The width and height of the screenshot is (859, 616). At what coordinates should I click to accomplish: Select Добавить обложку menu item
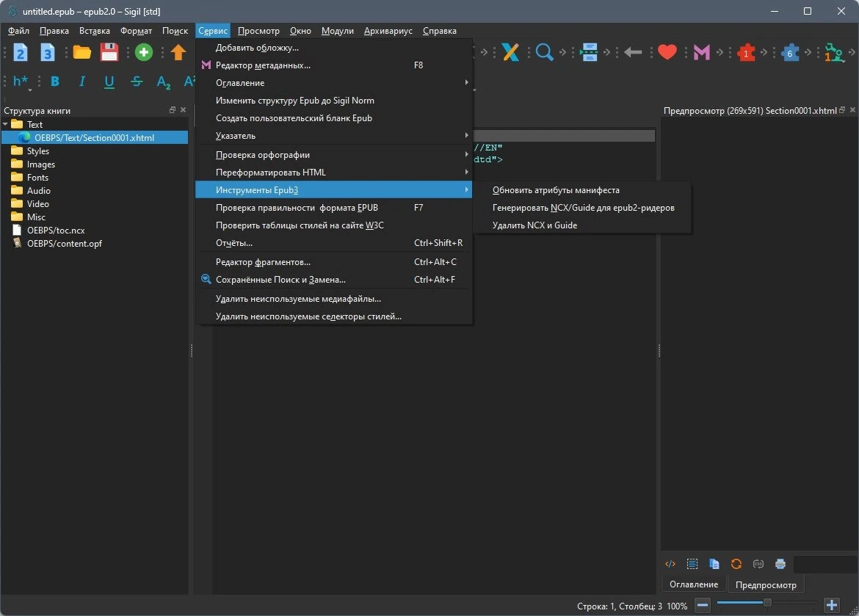point(334,48)
